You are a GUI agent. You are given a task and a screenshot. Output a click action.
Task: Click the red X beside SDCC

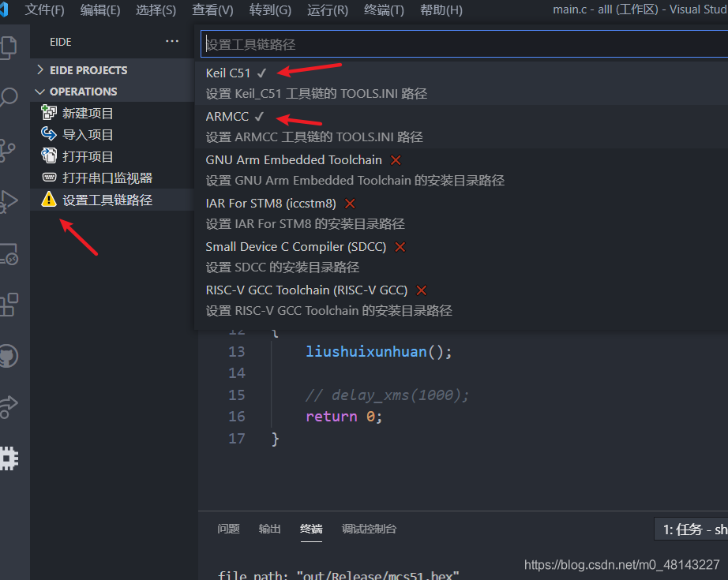click(x=400, y=247)
